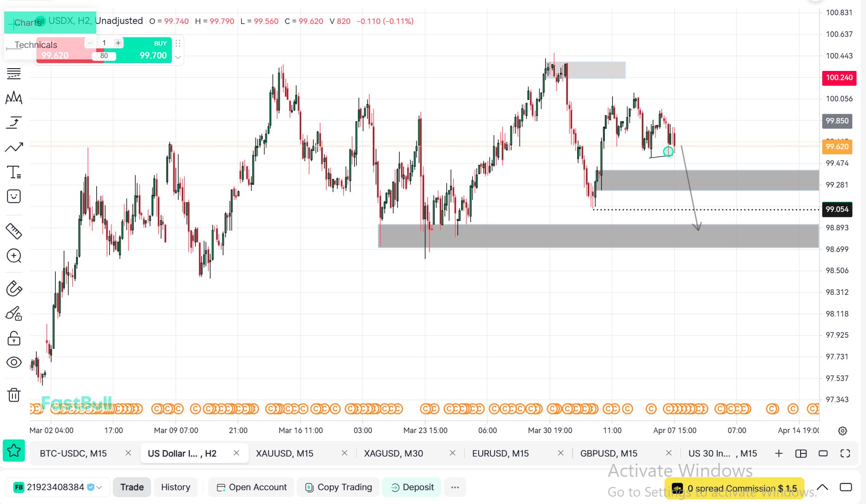
Task: Select the trend line arrow tool
Action: point(14,147)
